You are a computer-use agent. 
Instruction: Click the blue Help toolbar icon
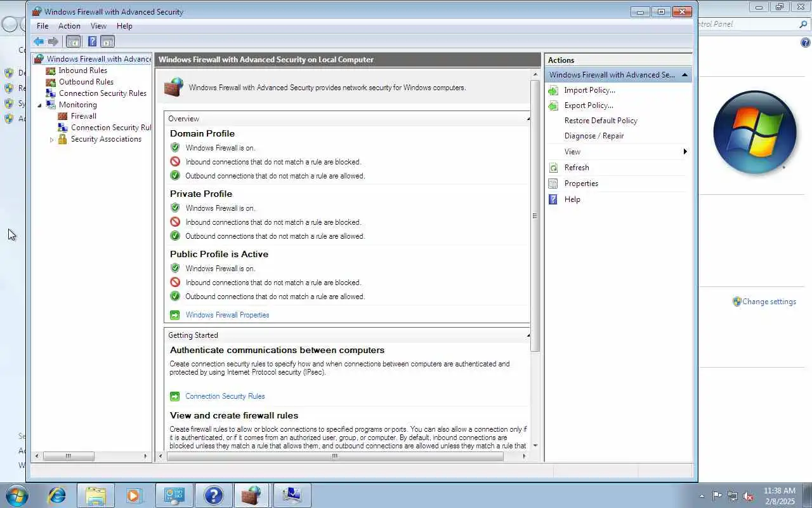[92, 42]
